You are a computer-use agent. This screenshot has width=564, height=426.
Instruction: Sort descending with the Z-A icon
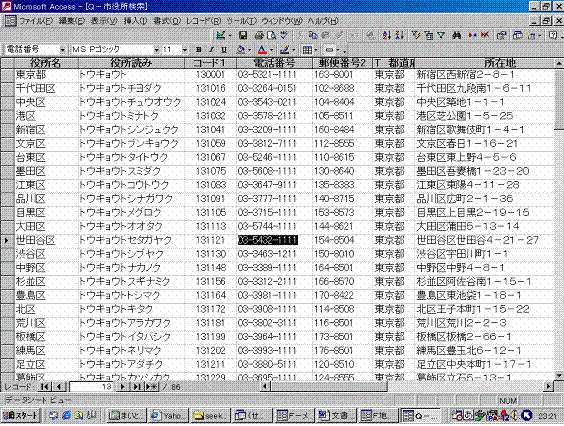(x=400, y=35)
